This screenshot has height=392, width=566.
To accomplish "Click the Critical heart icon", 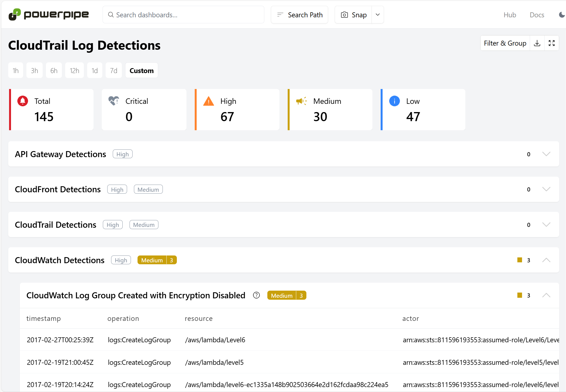I will pyautogui.click(x=114, y=101).
